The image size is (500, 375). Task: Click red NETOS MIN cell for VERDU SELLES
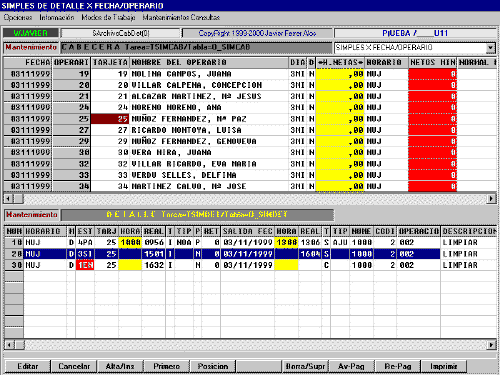[x=433, y=175]
